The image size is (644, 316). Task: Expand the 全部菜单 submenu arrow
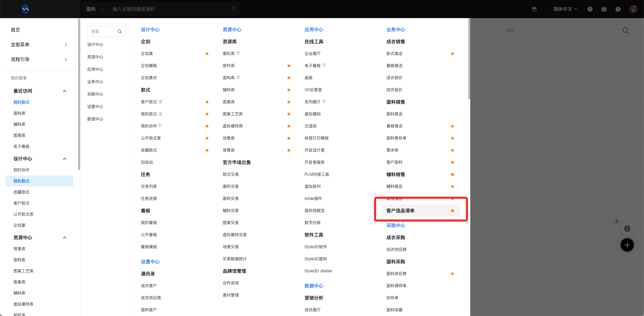[66, 45]
